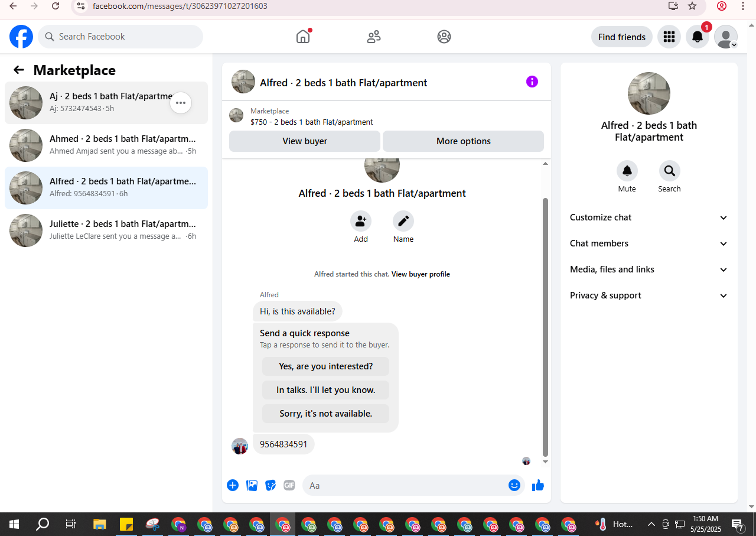Click the message '9564834591'
The image size is (756, 536).
click(283, 444)
